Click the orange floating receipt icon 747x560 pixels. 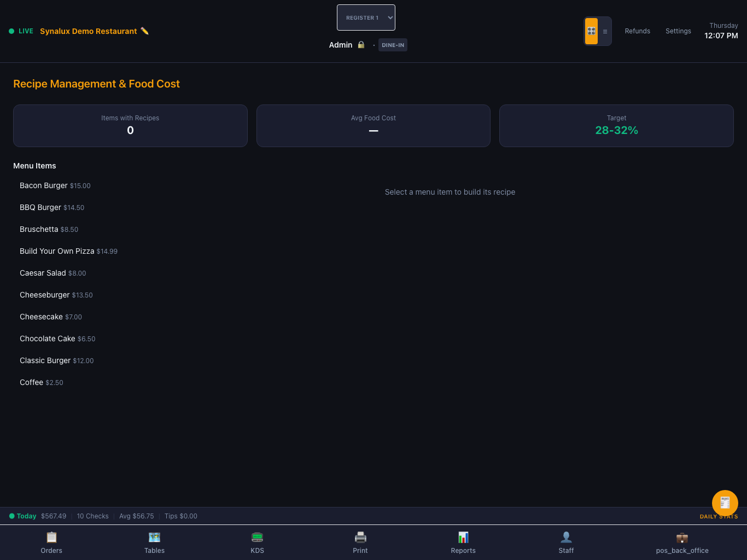click(x=725, y=503)
